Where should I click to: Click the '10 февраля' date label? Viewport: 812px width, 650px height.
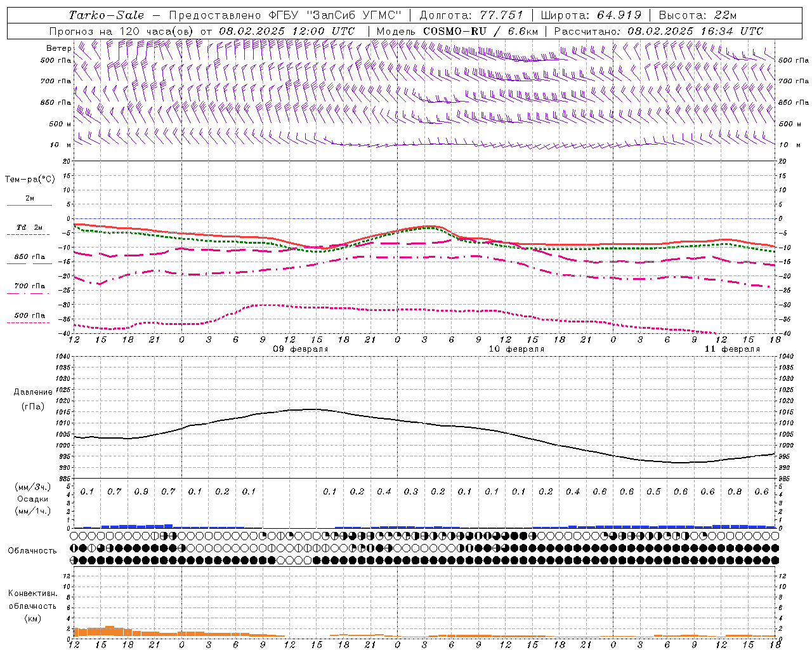[x=516, y=349]
